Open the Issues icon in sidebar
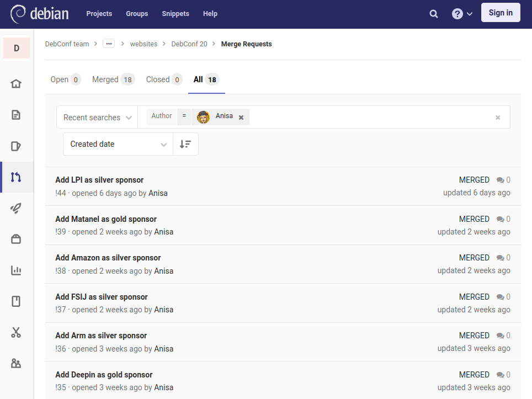 tap(16, 146)
